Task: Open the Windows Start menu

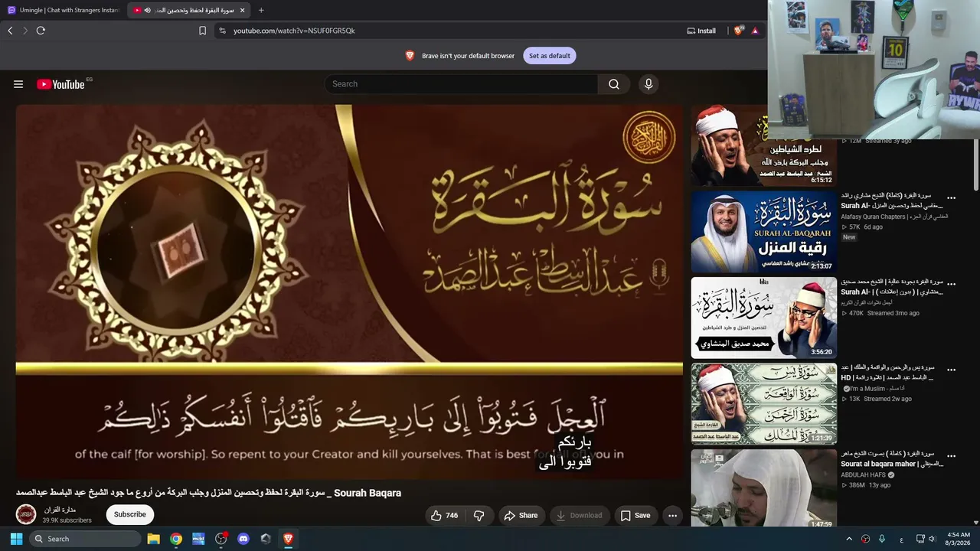Action: [x=16, y=539]
